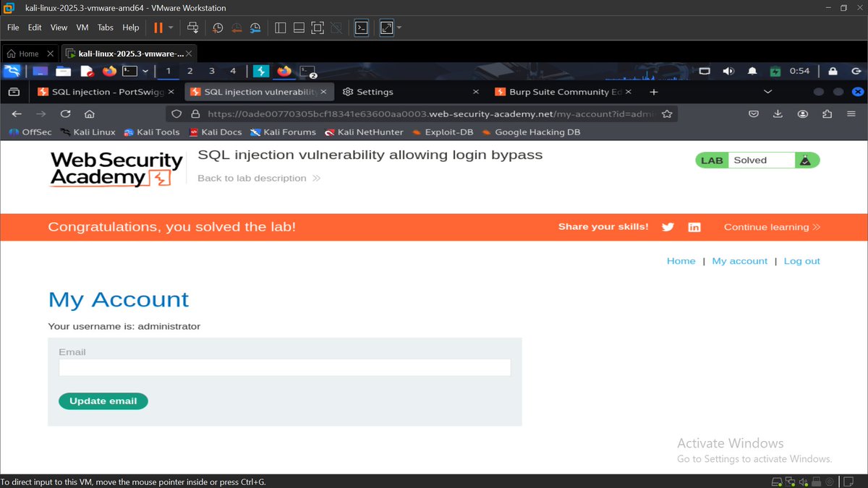Open the power options dropdown next to pause
Viewport: 868px width, 488px height.
point(171,27)
